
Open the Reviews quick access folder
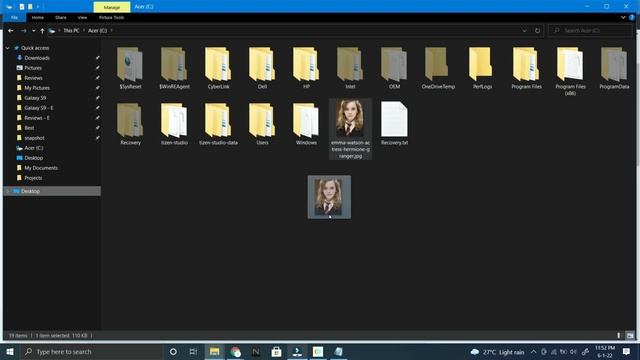(x=33, y=78)
